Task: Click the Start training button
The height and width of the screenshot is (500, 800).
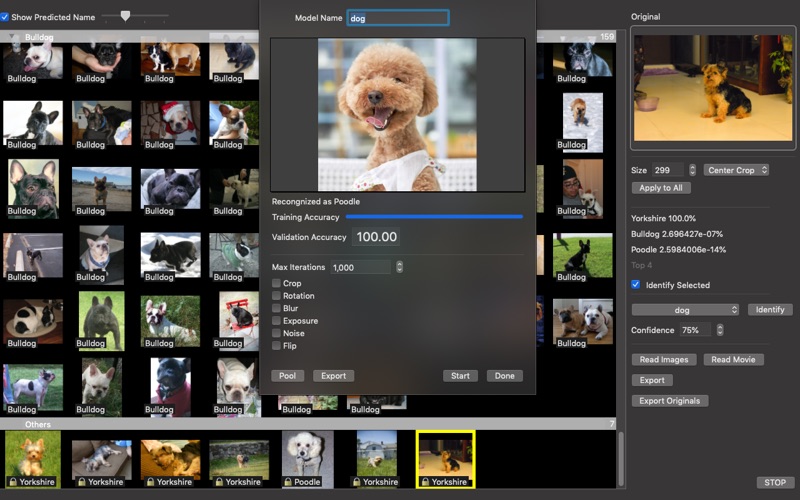Action: 460,376
